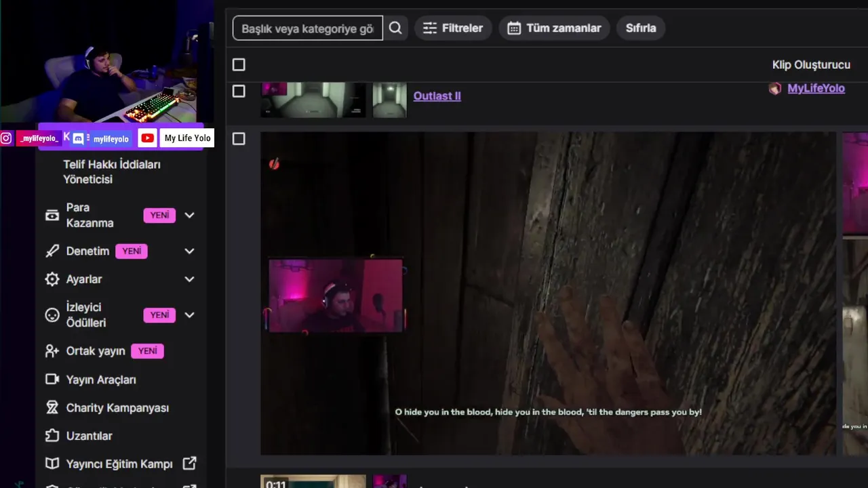This screenshot has height=488, width=868.
Task: Click the Uzantılar puzzle icon
Action: 52,436
